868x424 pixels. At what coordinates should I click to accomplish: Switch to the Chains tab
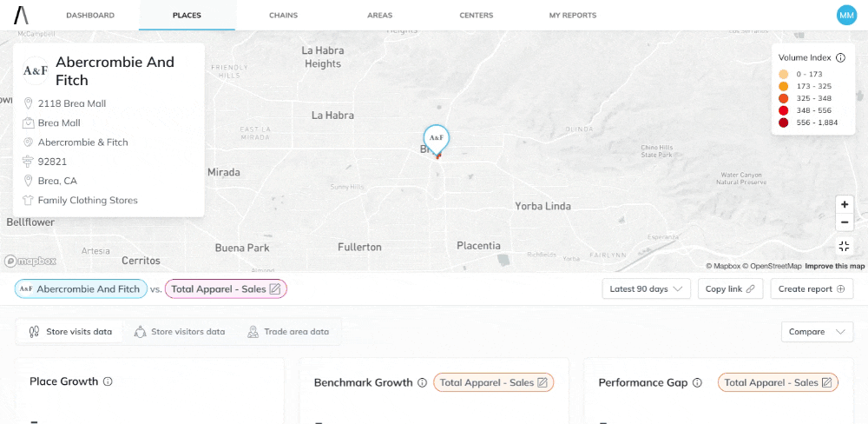point(282,15)
